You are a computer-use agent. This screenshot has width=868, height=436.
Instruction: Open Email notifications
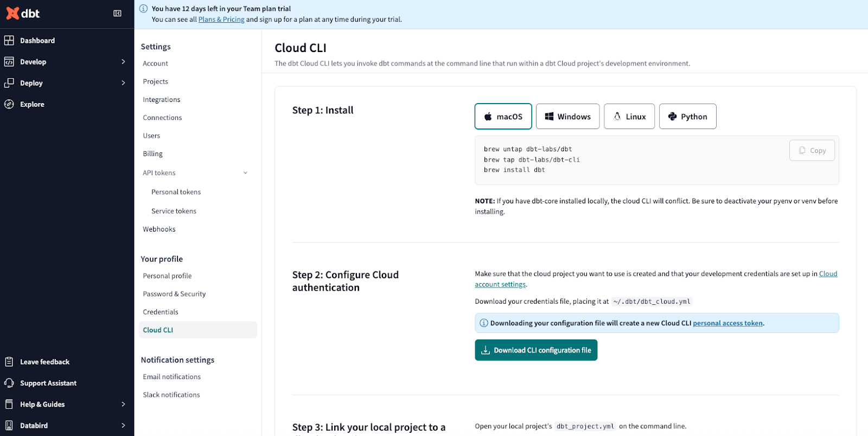(171, 376)
